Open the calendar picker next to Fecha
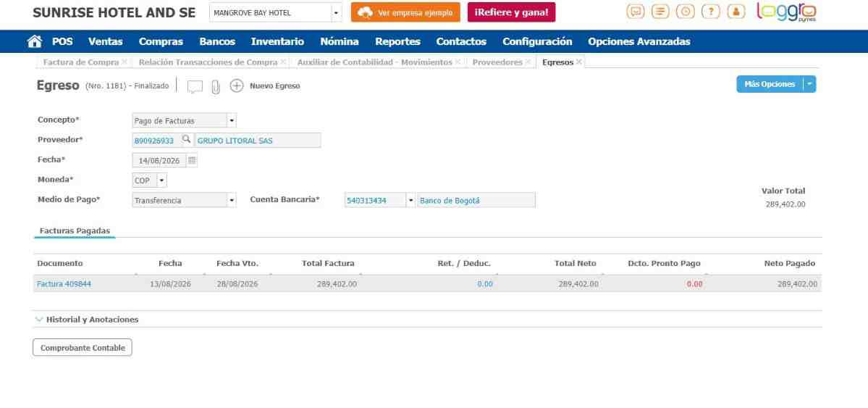The height and width of the screenshot is (408, 868). pos(192,160)
